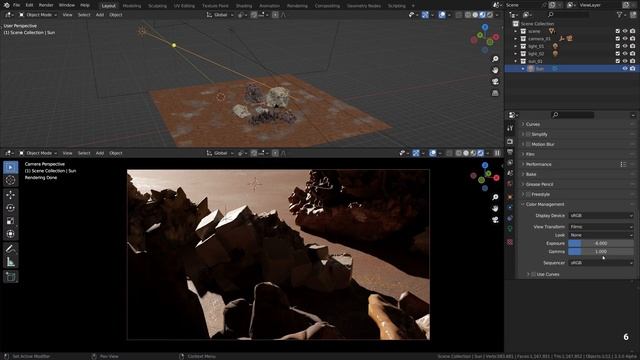Click pan hand icon in upper viewport
This screenshot has width=640, height=360.
coord(495,70)
